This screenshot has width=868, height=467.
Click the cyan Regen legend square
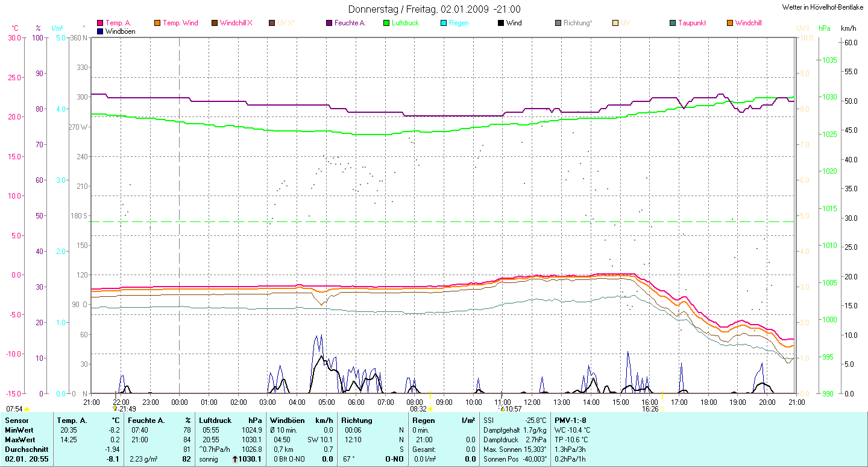444,24
